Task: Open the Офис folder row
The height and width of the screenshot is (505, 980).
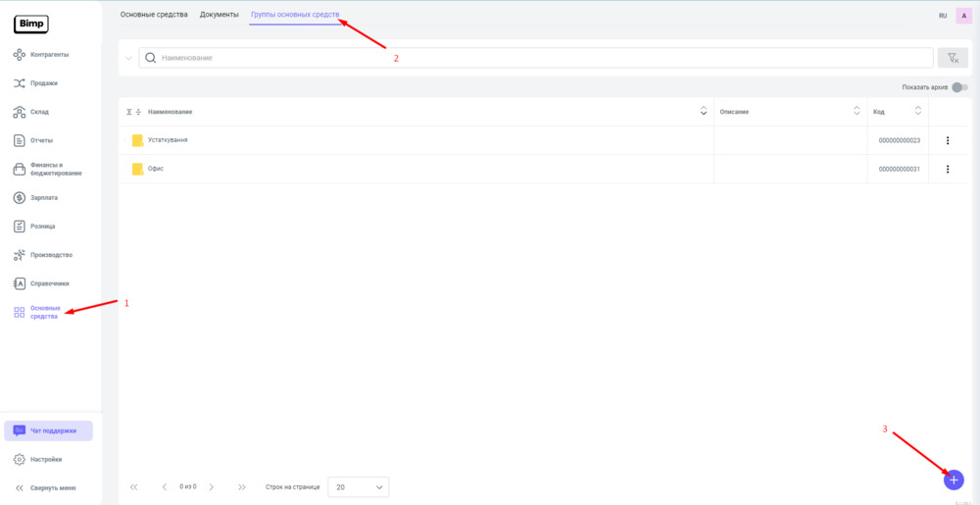Action: tap(155, 169)
